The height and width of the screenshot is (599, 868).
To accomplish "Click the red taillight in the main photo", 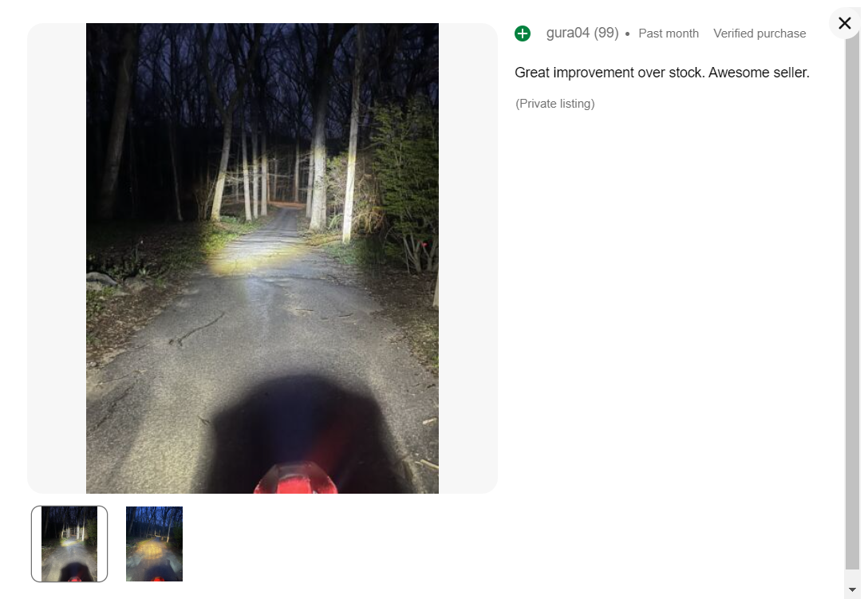I will pos(296,479).
